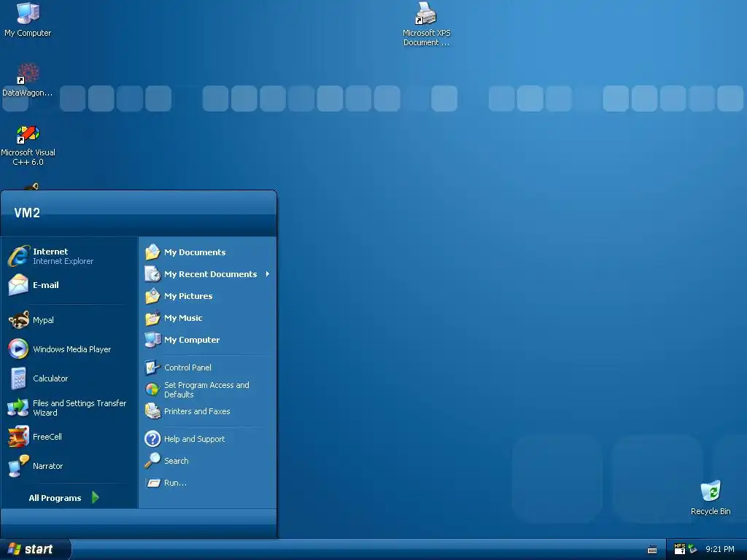Select My Computer desktop icon
747x560 pixels.
tap(28, 20)
